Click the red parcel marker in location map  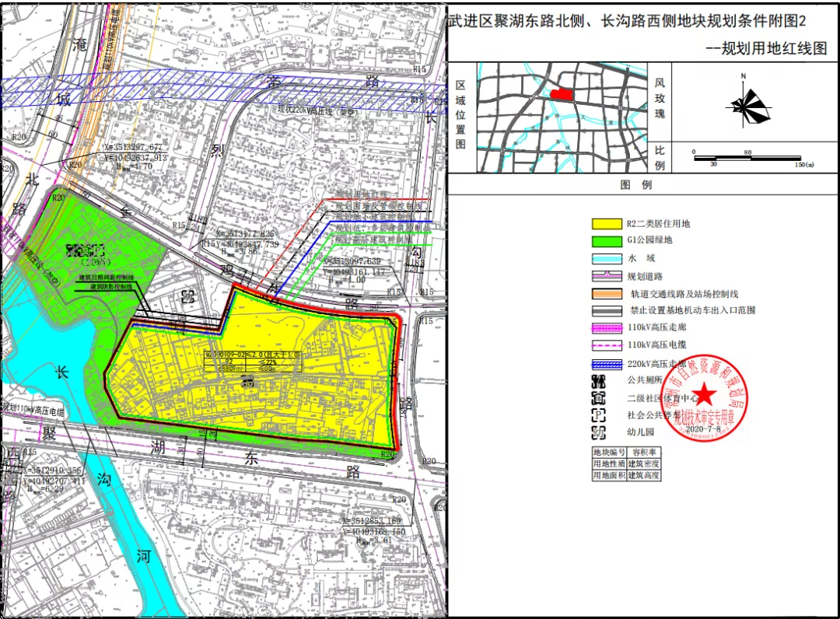tap(561, 94)
